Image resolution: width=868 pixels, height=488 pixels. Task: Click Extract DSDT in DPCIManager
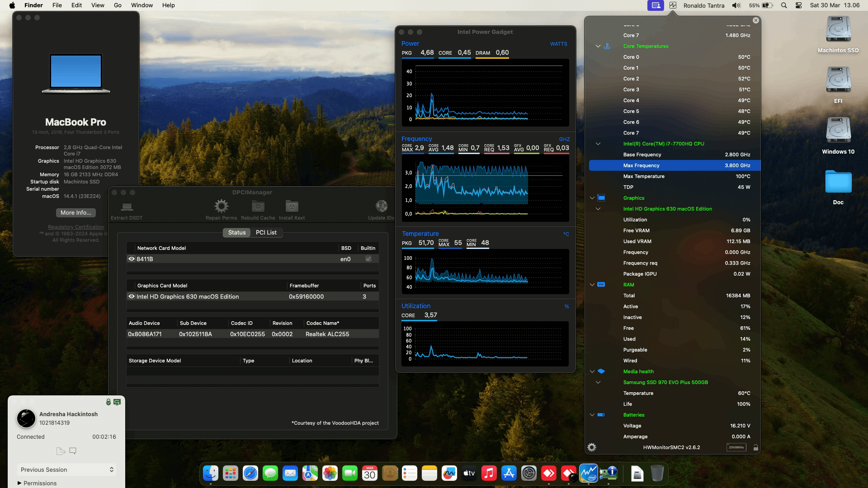click(127, 208)
